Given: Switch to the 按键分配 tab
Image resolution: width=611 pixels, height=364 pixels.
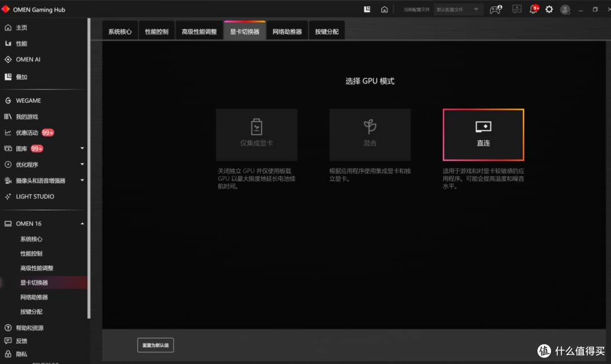Looking at the screenshot, I should 326,31.
